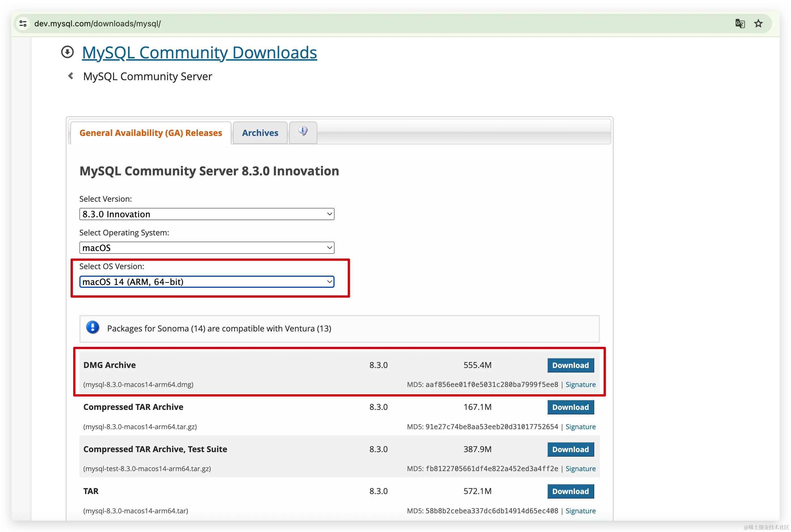791x532 pixels.
Task: Open Signature link for the DMG Archive
Action: 581,384
